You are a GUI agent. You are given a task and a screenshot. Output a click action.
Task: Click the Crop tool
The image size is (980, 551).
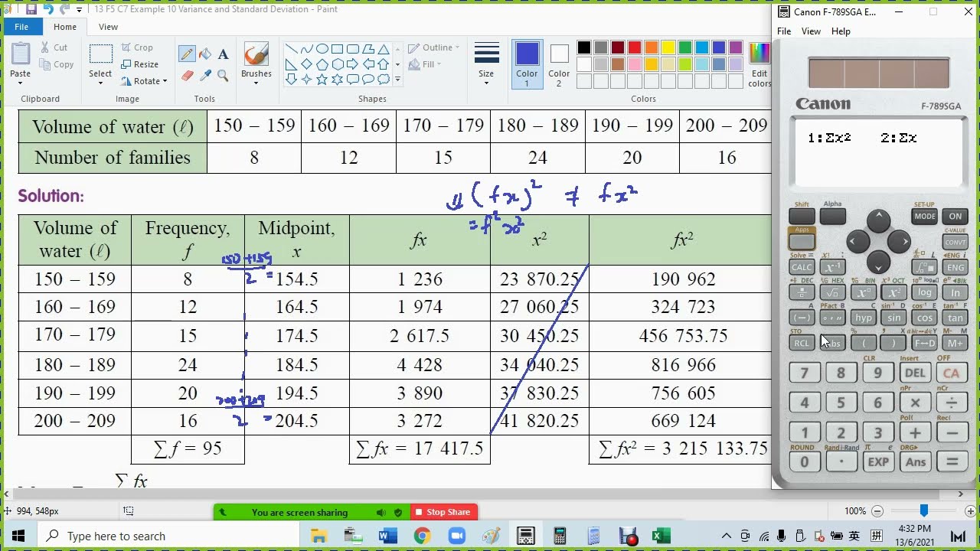(x=137, y=47)
